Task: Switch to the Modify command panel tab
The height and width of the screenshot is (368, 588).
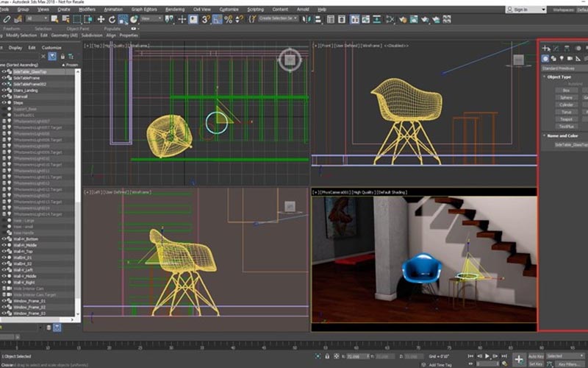Action: (556, 48)
